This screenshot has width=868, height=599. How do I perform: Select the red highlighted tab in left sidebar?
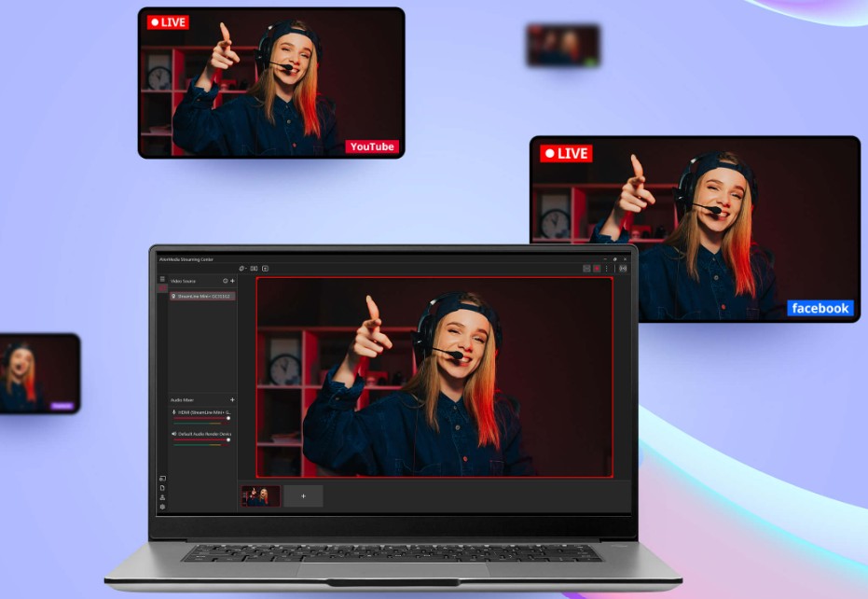(x=162, y=289)
